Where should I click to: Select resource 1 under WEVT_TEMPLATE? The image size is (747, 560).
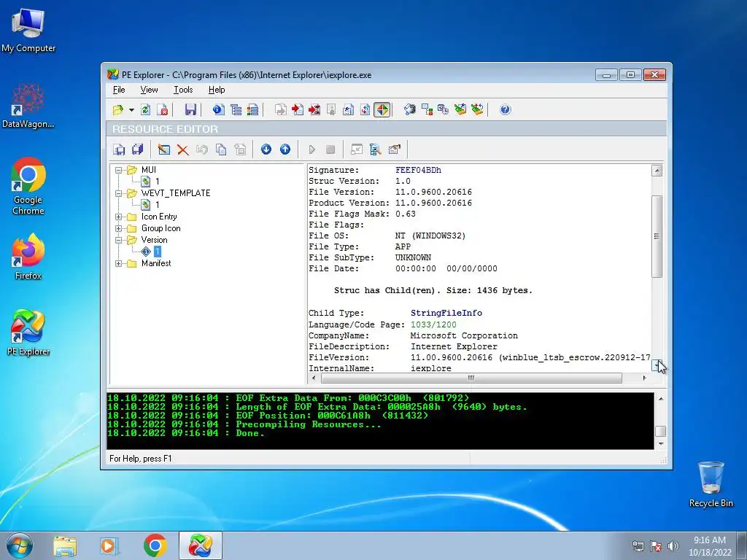coord(158,205)
